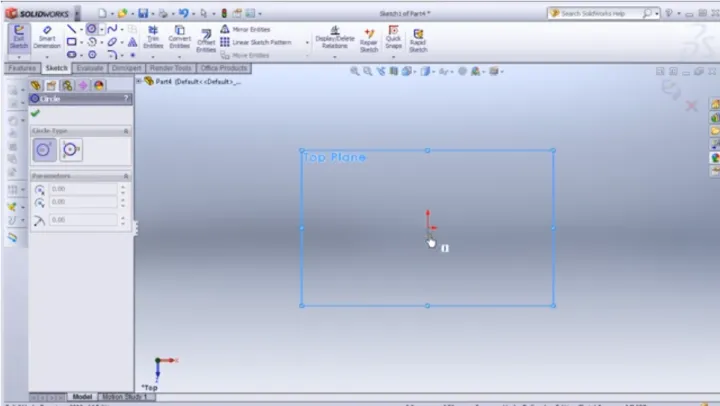
Task: Click the Repair Sketch icon
Action: click(368, 37)
